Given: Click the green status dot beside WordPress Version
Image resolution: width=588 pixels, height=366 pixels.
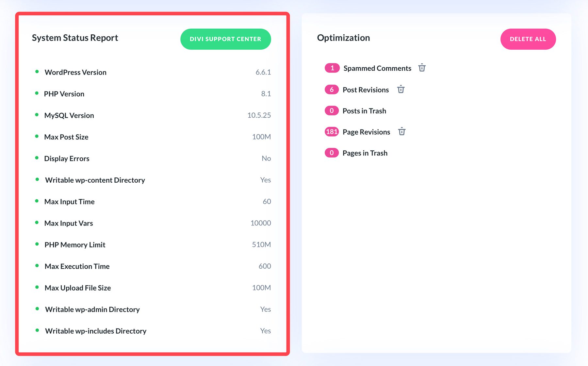Looking at the screenshot, I should pos(37,71).
